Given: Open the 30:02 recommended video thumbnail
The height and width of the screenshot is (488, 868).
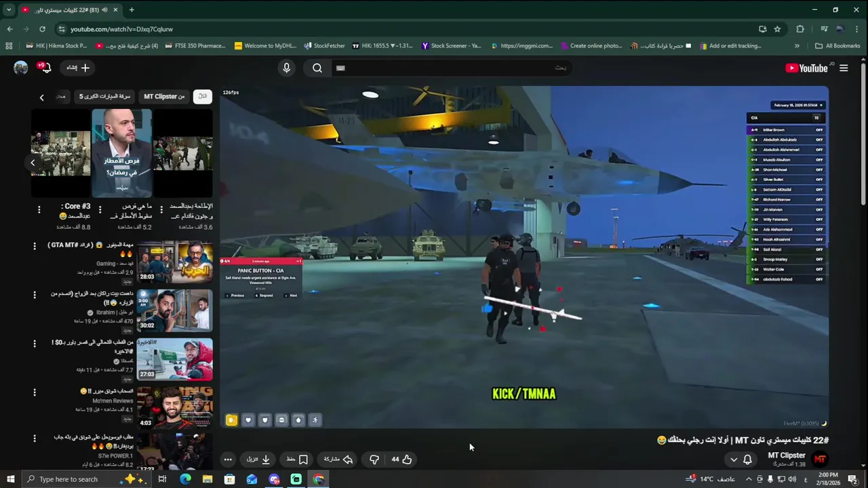Looking at the screenshot, I should coord(175,311).
